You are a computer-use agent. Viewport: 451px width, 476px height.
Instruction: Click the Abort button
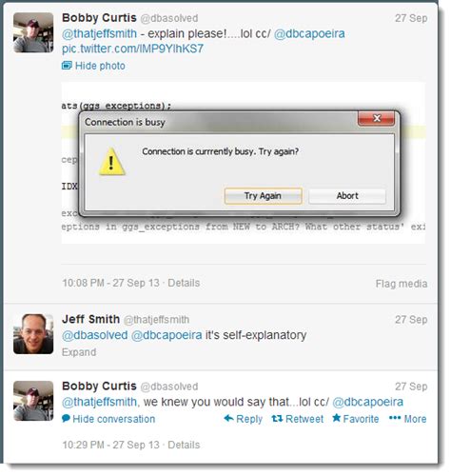(347, 196)
